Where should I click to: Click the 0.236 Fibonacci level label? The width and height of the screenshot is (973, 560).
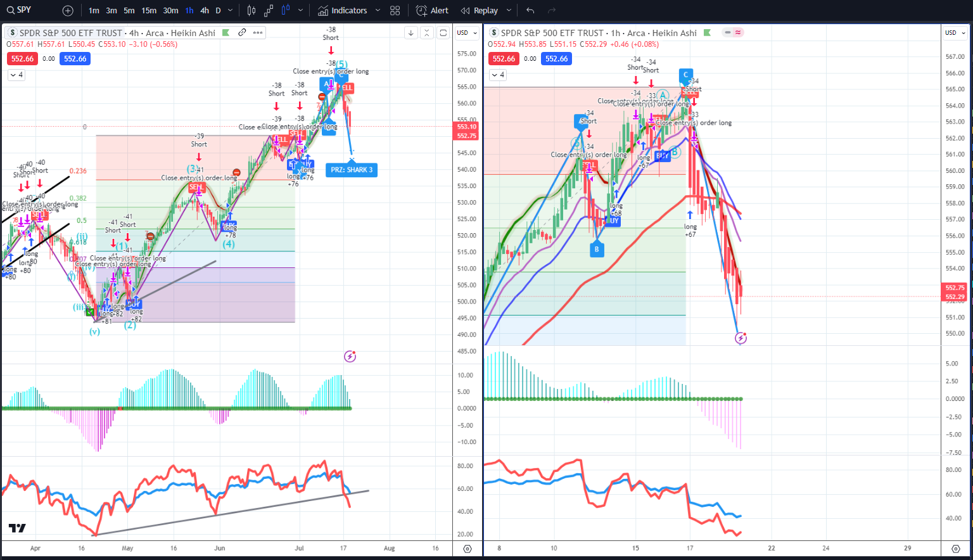click(x=78, y=171)
